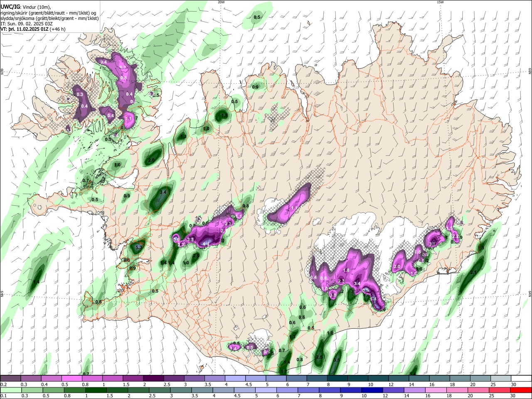The image size is (532, 399).
Task: Click the 'slydda/snjókoma' header line
Action: (x=49, y=18)
